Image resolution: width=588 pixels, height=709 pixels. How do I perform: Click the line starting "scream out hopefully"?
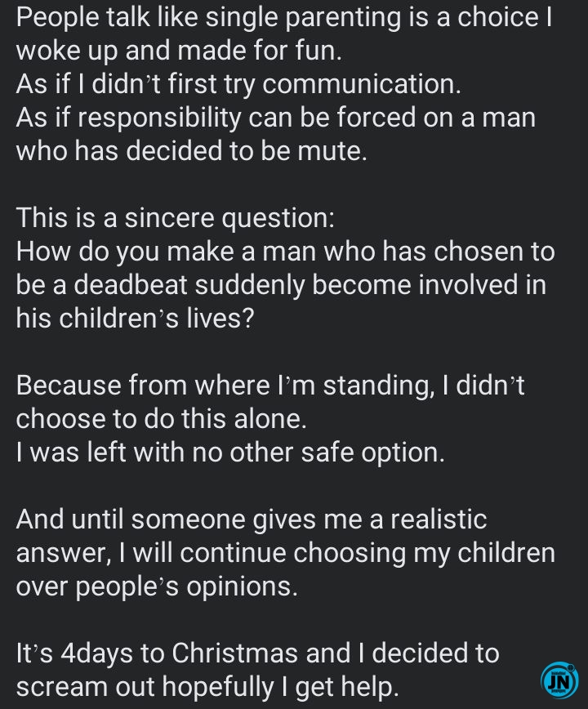pos(207,686)
